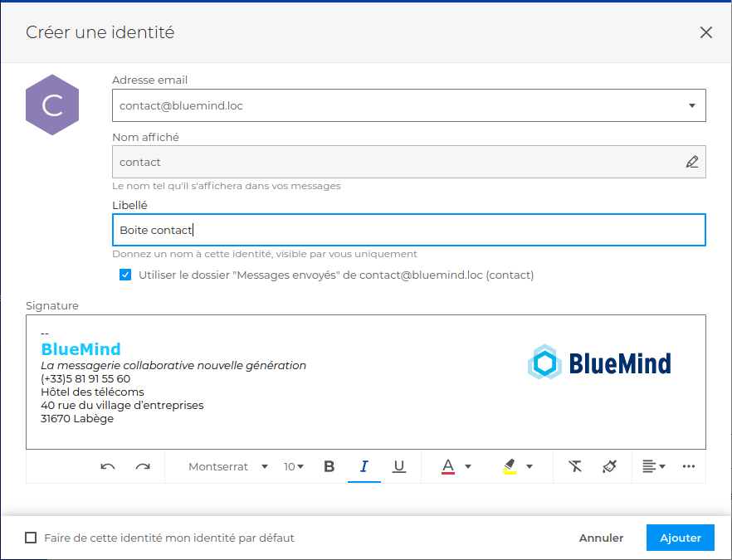
Task: Underline the selected signature text
Action: tap(398, 466)
